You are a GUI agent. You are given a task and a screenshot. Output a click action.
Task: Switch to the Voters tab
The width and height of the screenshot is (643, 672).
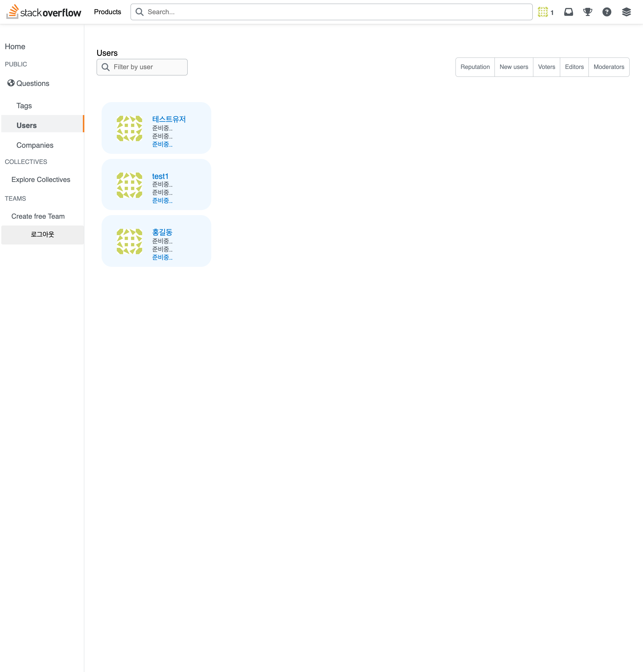coord(546,67)
